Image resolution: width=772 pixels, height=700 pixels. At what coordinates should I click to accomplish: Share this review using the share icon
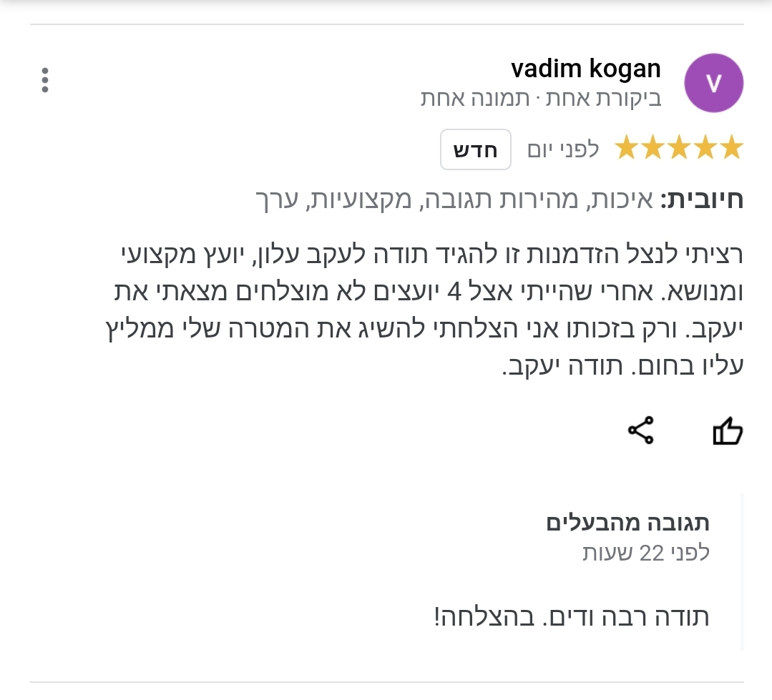point(640,431)
